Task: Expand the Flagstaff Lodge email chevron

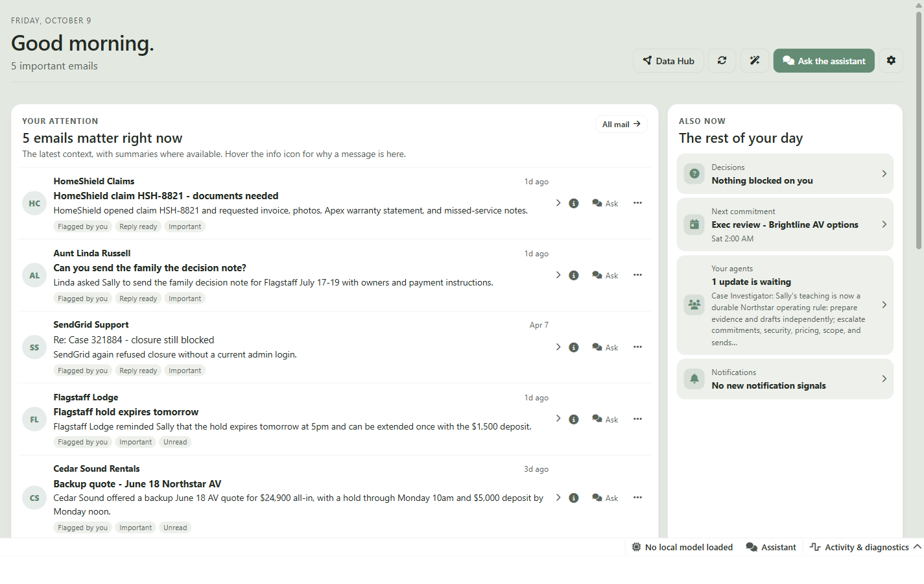Action: (x=558, y=419)
